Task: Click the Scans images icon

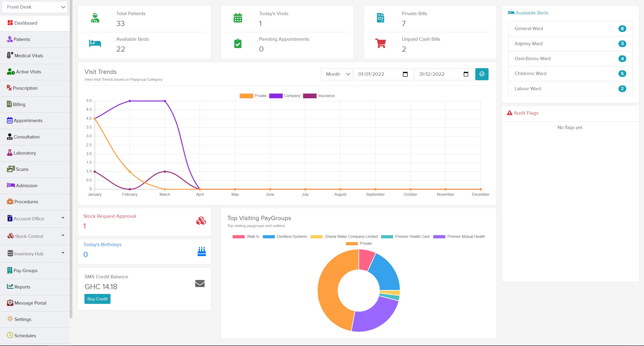Action: (11, 169)
